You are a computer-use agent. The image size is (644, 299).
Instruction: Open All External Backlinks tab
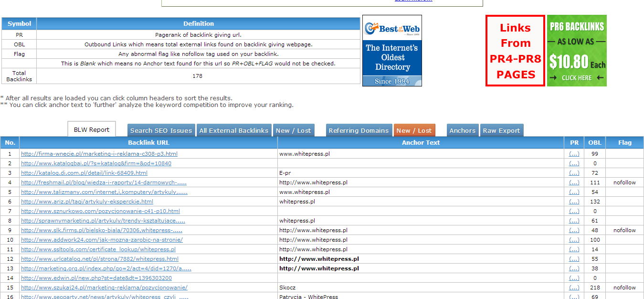tap(234, 130)
